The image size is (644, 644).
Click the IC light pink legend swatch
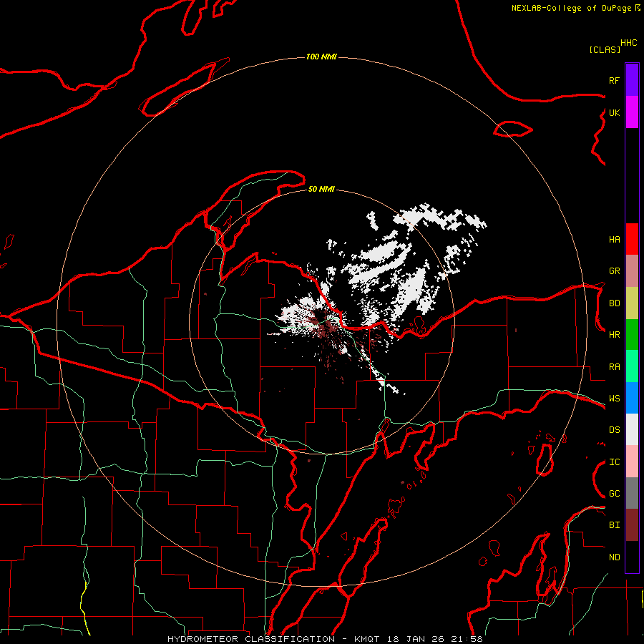(x=632, y=462)
